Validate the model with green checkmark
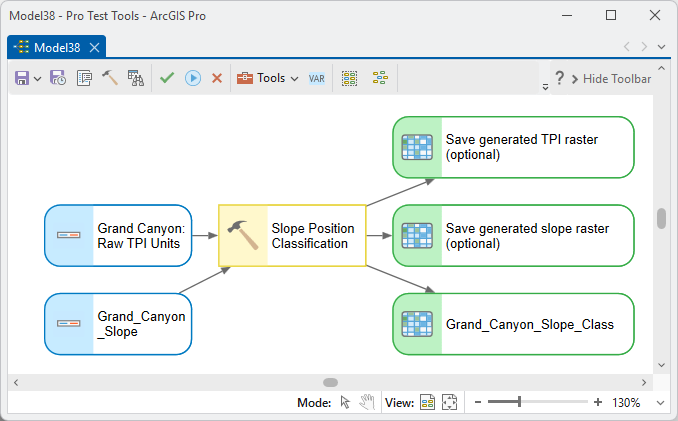The image size is (678, 421). 167,78
